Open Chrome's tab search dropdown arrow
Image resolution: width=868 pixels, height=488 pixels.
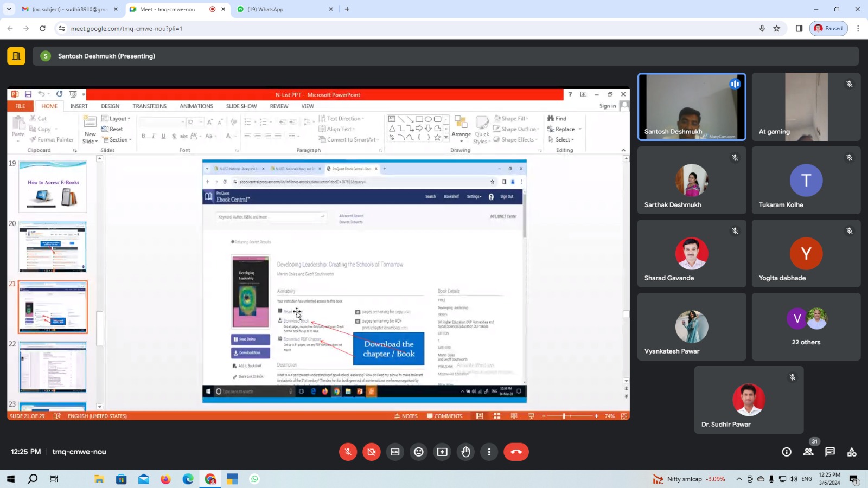pyautogui.click(x=9, y=9)
